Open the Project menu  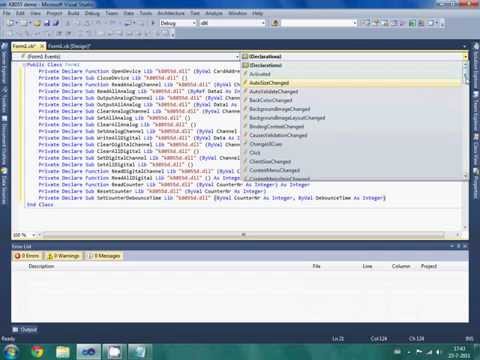(54, 13)
